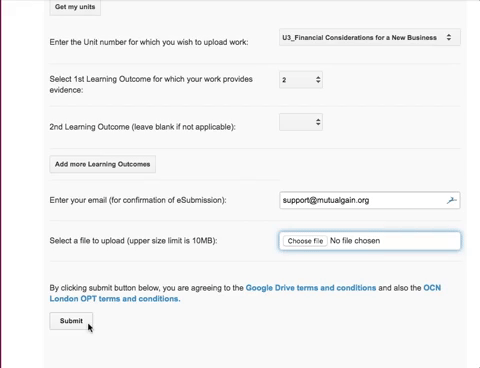This screenshot has height=368, width=480.
Task: Submit the eSubmission form
Action: (71, 321)
